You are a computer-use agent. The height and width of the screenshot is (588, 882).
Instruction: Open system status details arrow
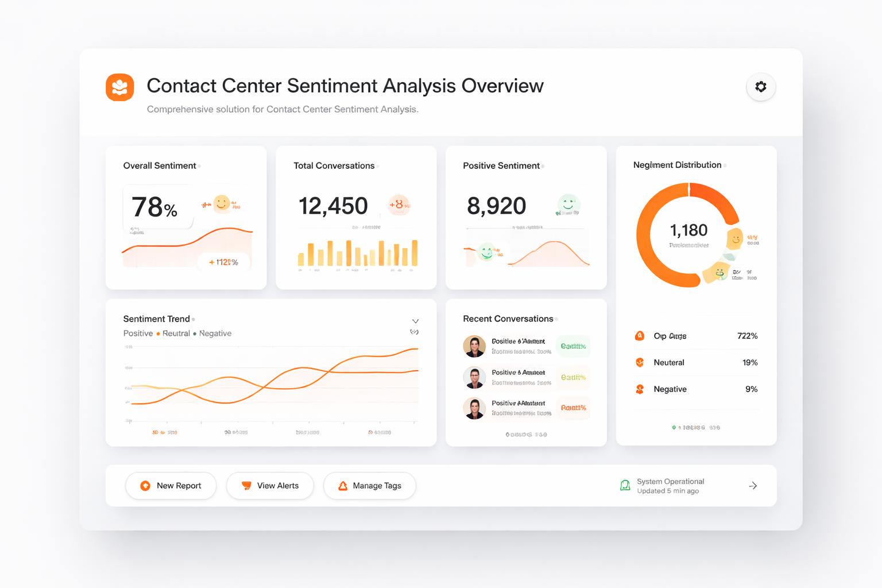click(753, 486)
